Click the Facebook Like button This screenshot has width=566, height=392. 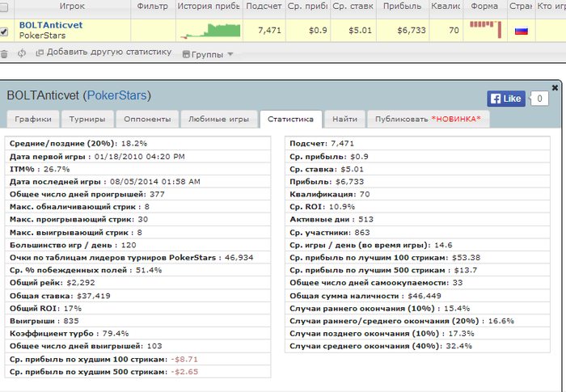click(506, 99)
